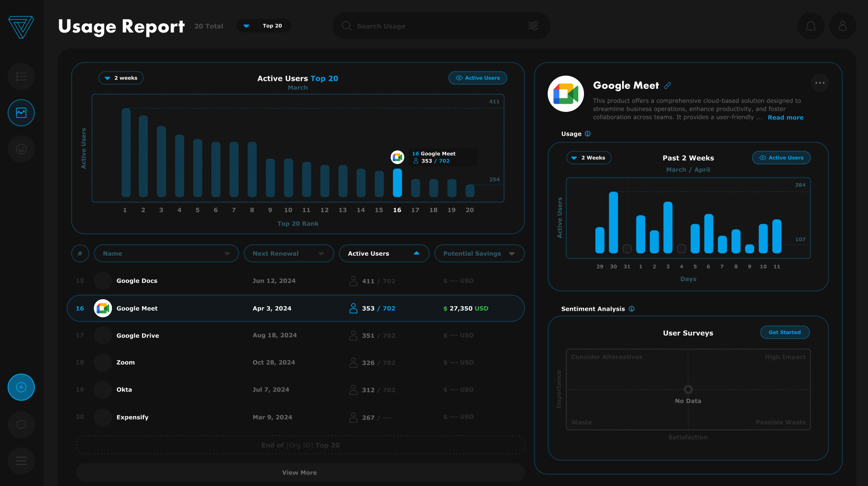
Task: Select the Expensify row
Action: (x=296, y=417)
